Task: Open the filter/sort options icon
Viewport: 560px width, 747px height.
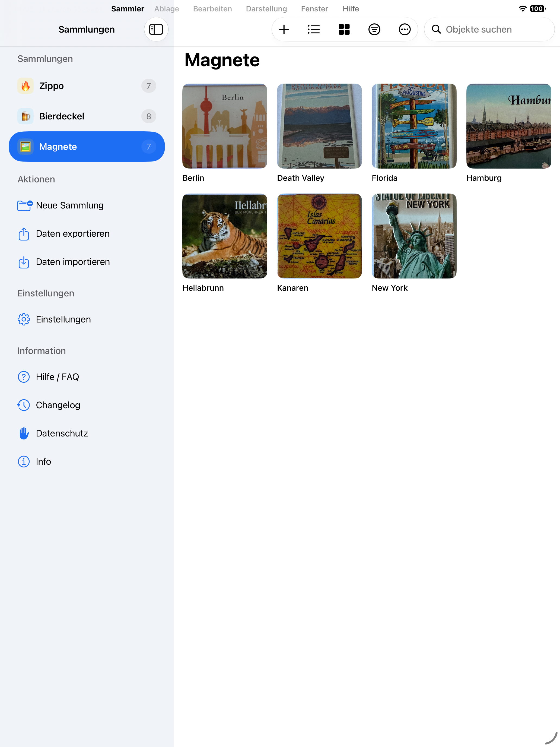Action: [x=374, y=29]
